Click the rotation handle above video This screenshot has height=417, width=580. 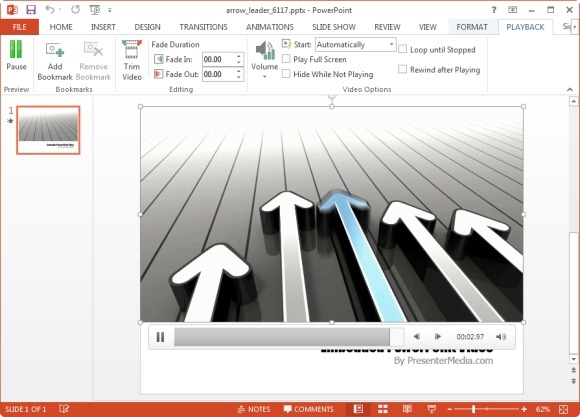click(x=332, y=97)
